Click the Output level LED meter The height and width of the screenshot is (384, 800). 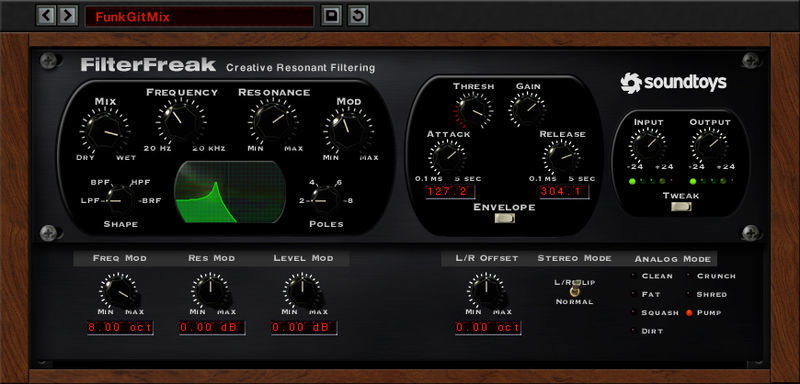(x=713, y=181)
